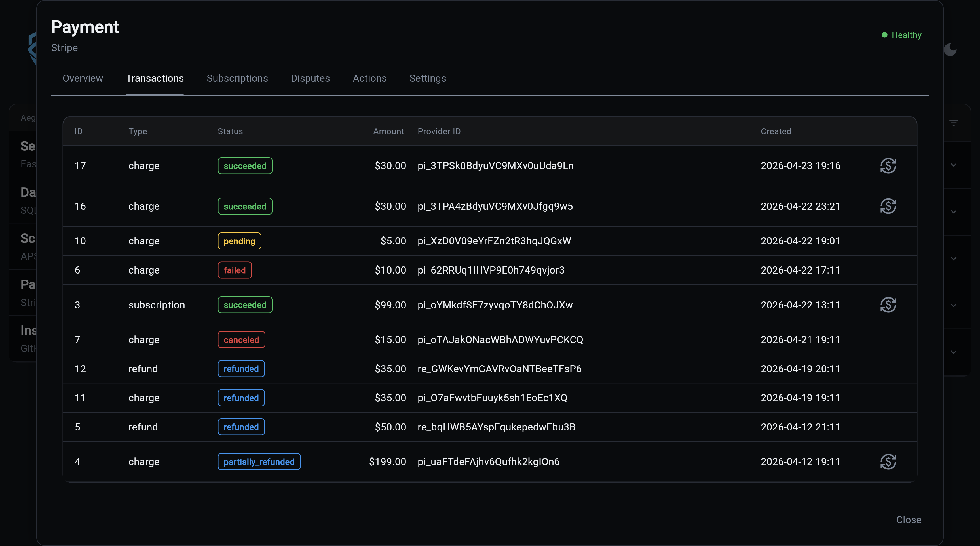Screen dimensions: 980x546
Task: Click the filter list icon
Action: (953, 123)
